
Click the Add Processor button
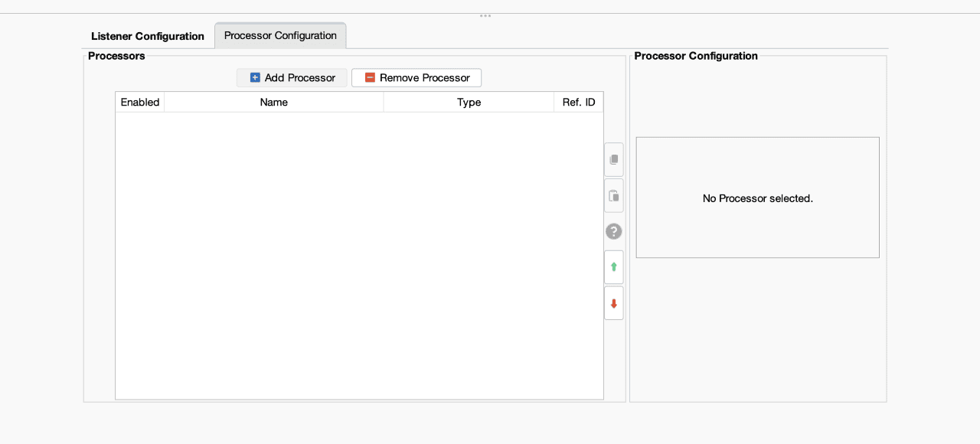pyautogui.click(x=292, y=77)
